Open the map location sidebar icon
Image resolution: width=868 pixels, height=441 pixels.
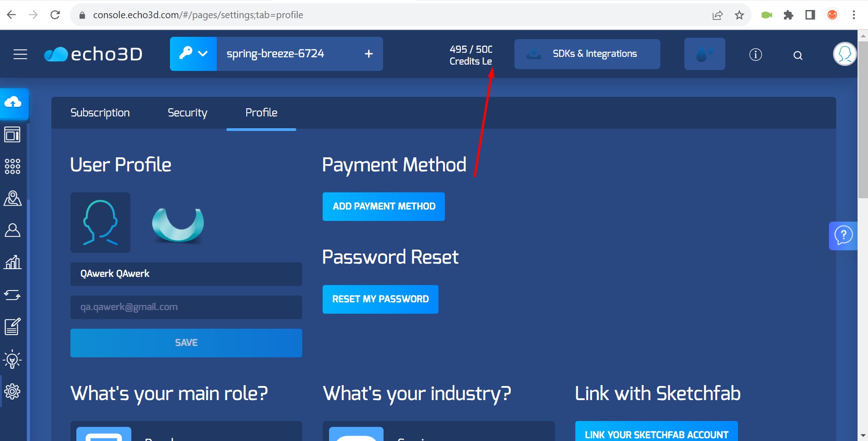(x=12, y=198)
